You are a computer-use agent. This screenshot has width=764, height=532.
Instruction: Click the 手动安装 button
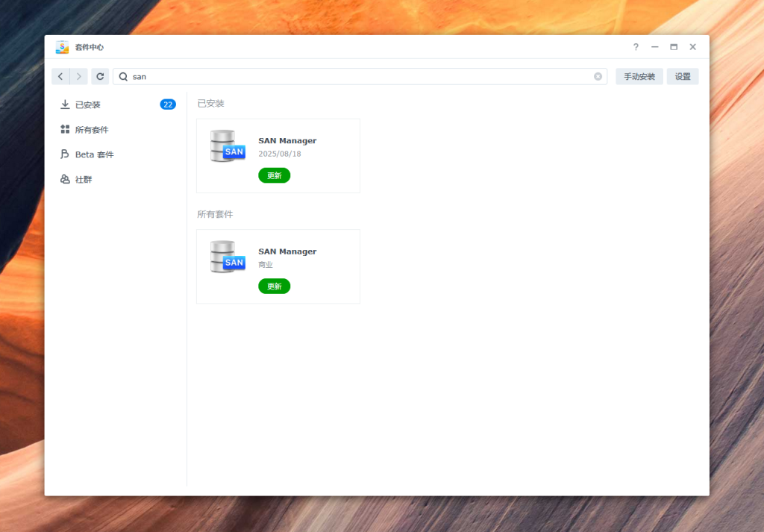click(x=639, y=76)
